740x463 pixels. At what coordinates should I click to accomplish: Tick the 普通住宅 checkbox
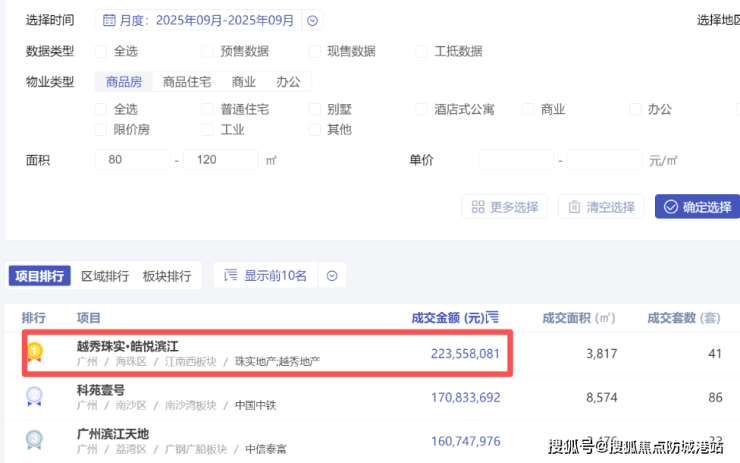click(208, 109)
